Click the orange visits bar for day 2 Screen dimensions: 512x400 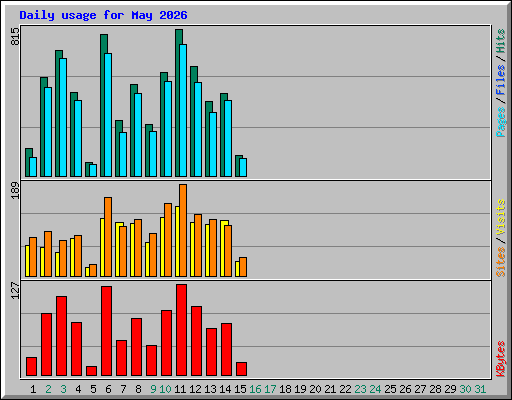point(48,254)
